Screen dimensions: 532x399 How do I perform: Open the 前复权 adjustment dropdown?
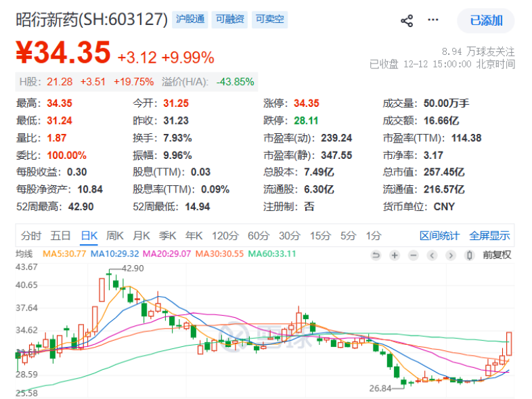497,255
